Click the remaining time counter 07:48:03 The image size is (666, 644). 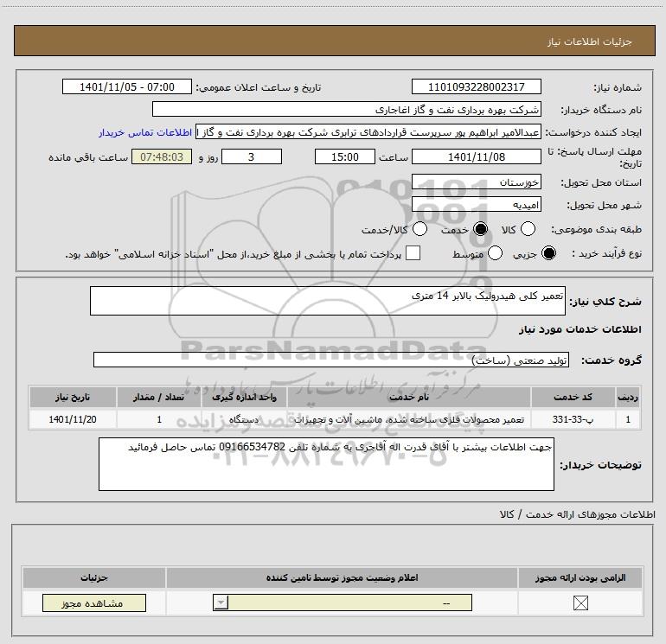point(162,156)
